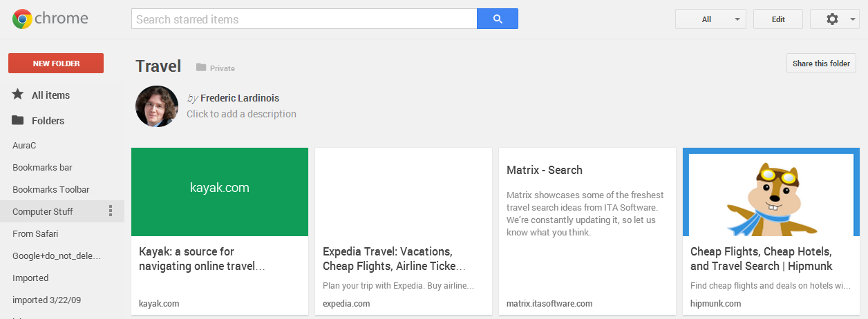This screenshot has height=319, width=868.
Task: Click the Private folder icon
Action: click(x=201, y=68)
